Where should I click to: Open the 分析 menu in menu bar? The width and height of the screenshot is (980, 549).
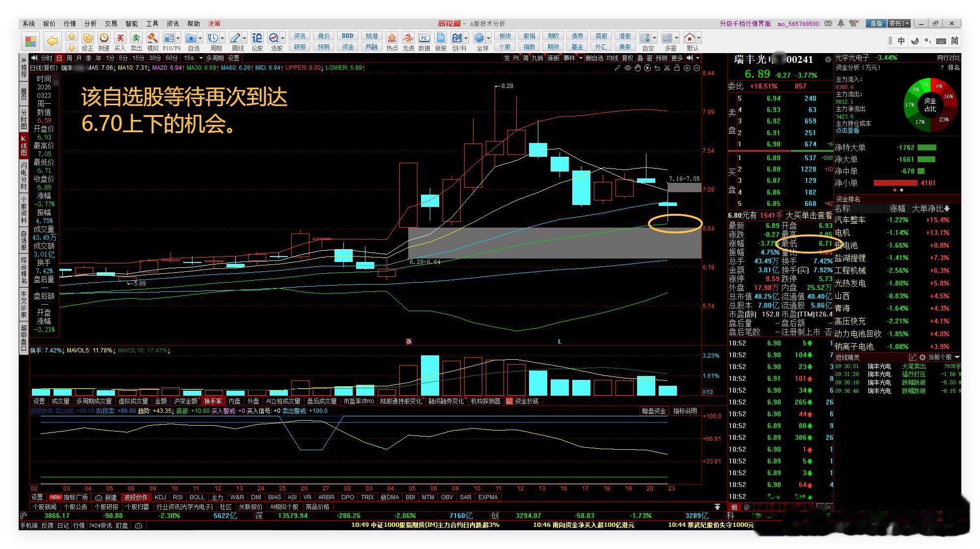point(90,24)
